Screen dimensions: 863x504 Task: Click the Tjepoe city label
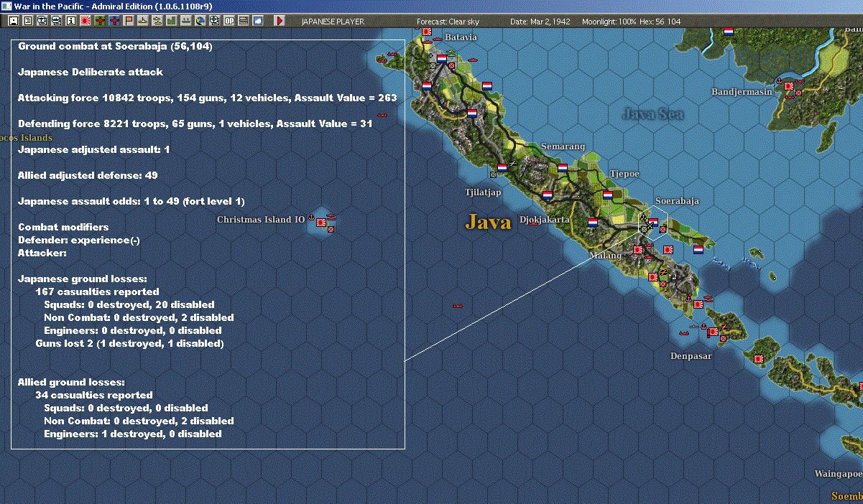[624, 174]
